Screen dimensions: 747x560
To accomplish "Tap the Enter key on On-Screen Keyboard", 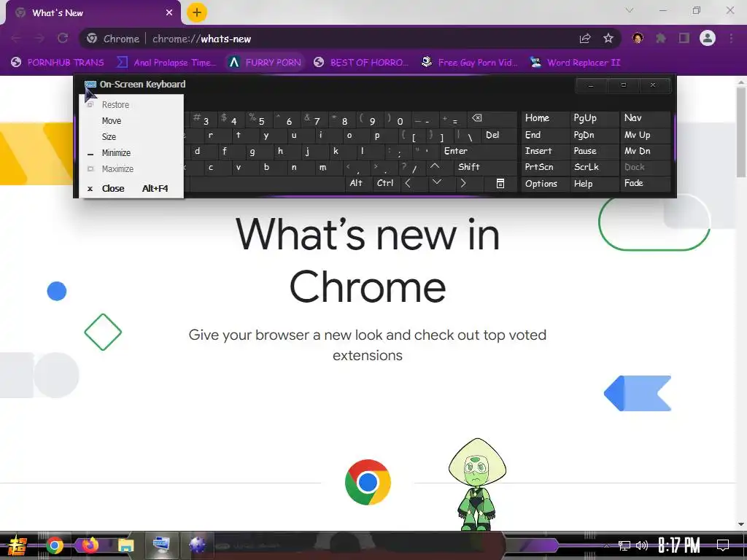I will [x=477, y=151].
